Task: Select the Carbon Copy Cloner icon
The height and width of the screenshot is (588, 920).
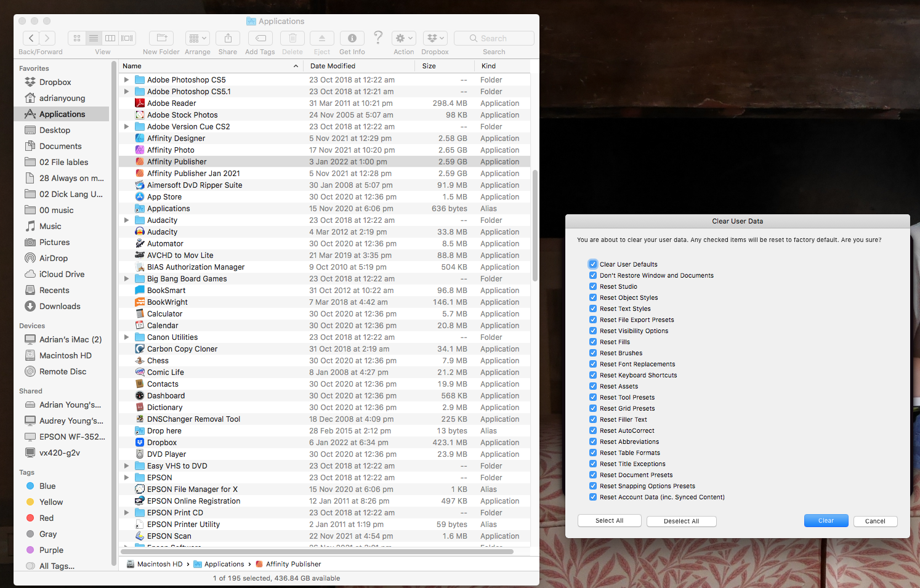Action: pos(140,349)
